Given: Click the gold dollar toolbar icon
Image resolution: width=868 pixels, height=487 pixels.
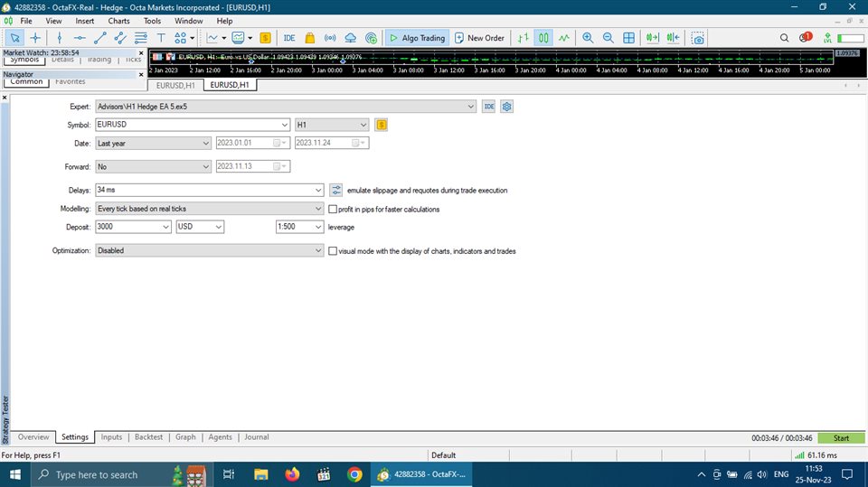Looking at the screenshot, I should 265,38.
